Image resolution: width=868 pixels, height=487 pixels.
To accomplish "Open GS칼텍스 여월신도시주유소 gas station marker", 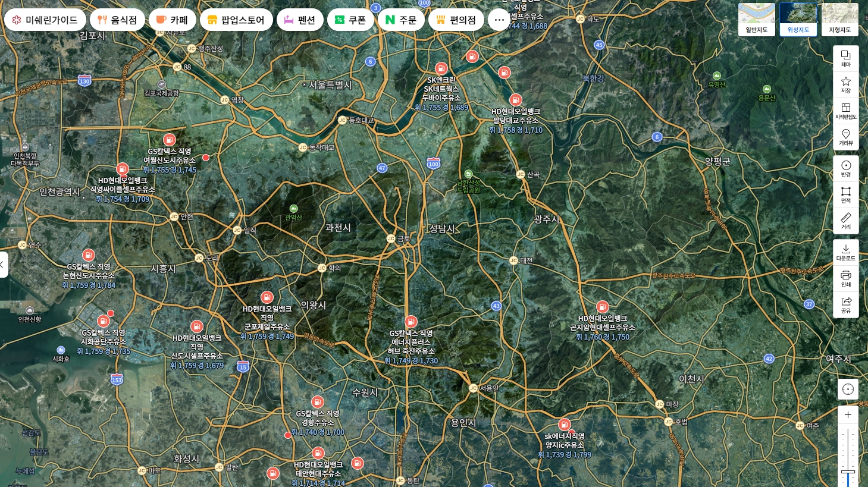I will [x=170, y=140].
